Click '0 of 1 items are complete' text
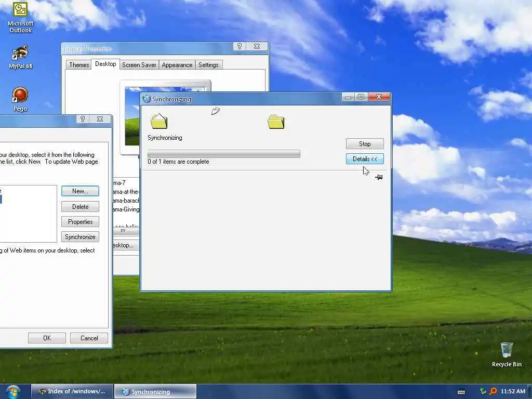 pyautogui.click(x=178, y=162)
